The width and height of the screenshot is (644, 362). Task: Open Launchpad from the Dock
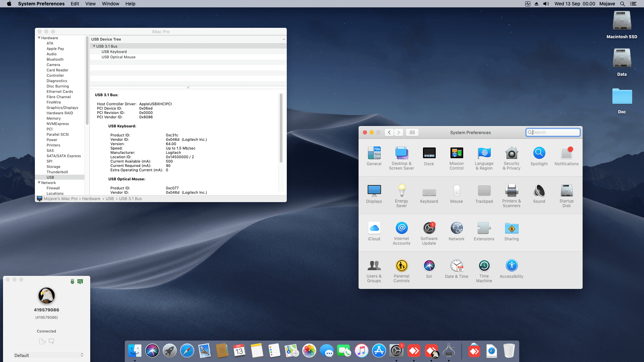pos(170,351)
